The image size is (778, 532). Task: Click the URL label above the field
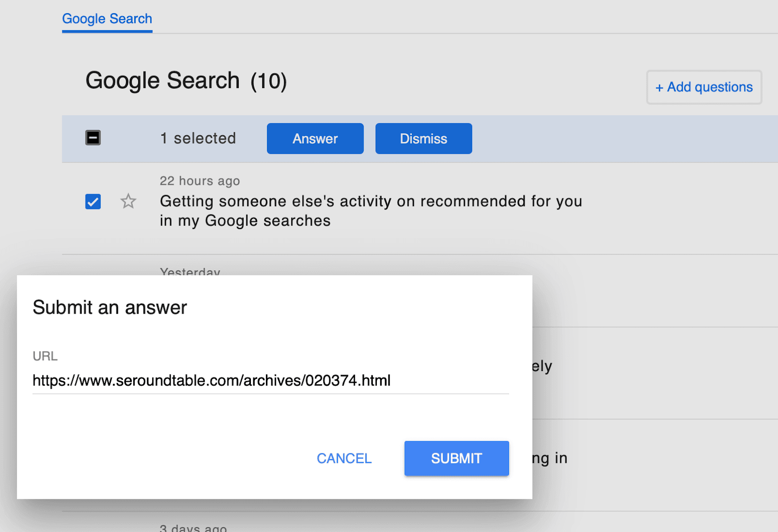tap(45, 356)
